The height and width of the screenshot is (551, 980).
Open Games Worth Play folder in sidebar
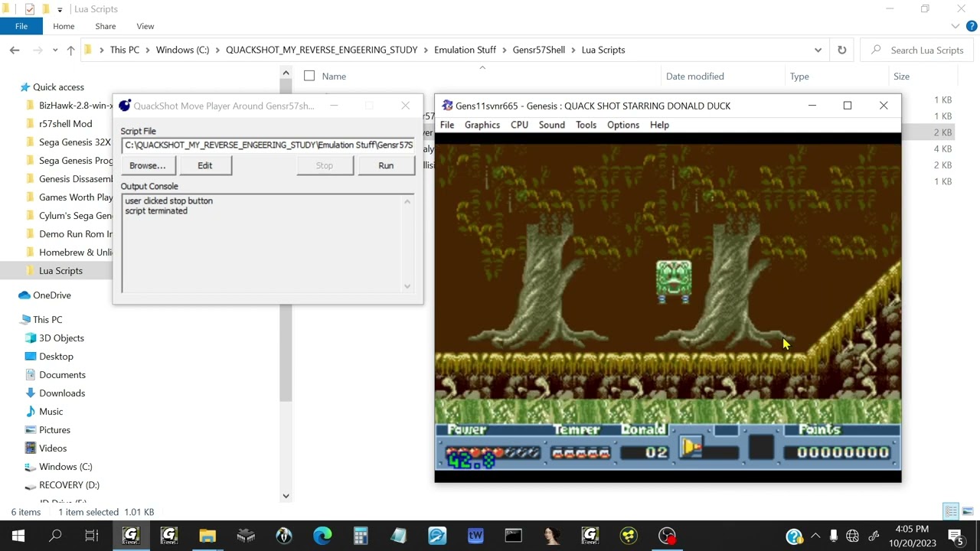click(x=75, y=197)
